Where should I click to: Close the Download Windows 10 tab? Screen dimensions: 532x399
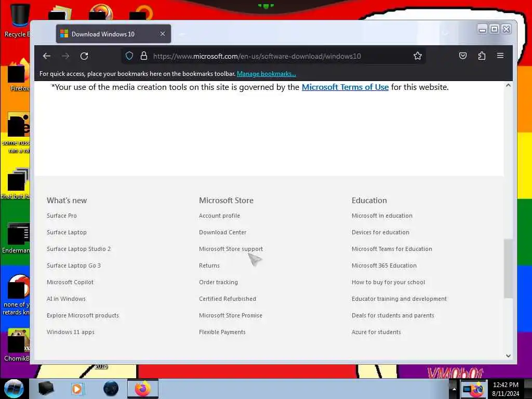click(163, 34)
